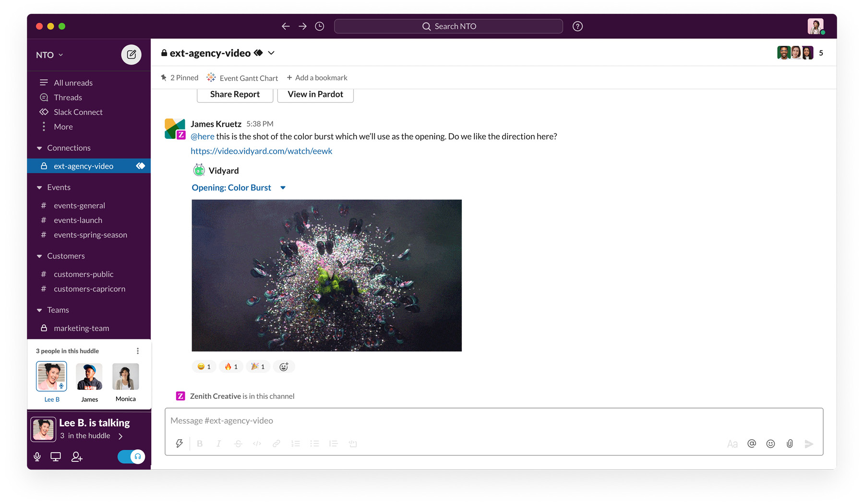This screenshot has height=504, width=864.
Task: Toggle the Aa formatting toolbar
Action: (732, 444)
